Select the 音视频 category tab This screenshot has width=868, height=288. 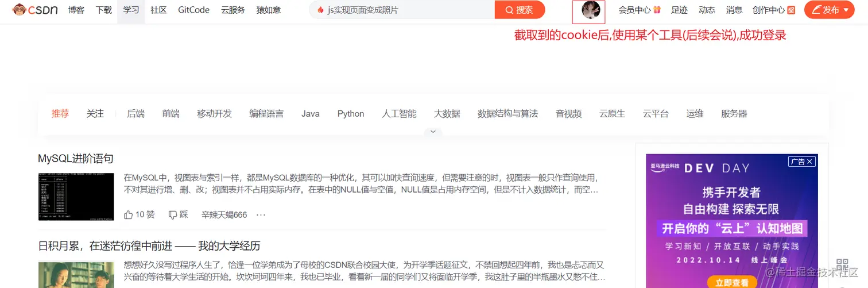click(568, 114)
